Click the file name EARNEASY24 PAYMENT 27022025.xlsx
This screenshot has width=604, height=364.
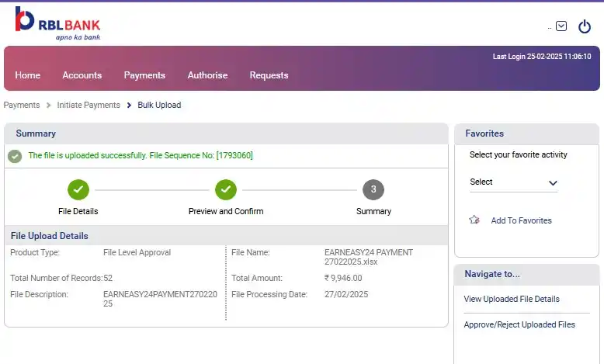click(x=369, y=257)
